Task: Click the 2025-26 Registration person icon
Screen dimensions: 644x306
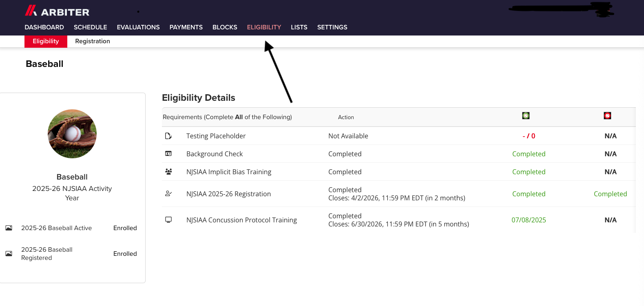Action: 168,193
